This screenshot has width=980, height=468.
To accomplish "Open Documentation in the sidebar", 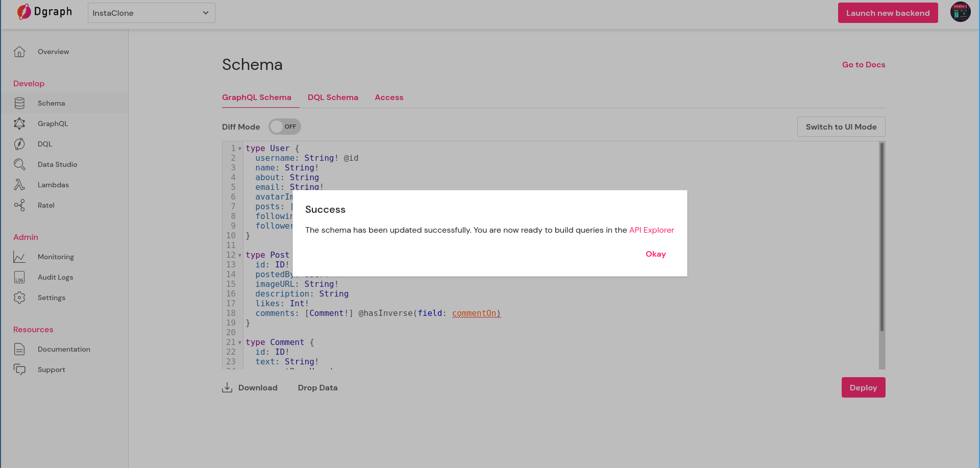I will pyautogui.click(x=64, y=349).
